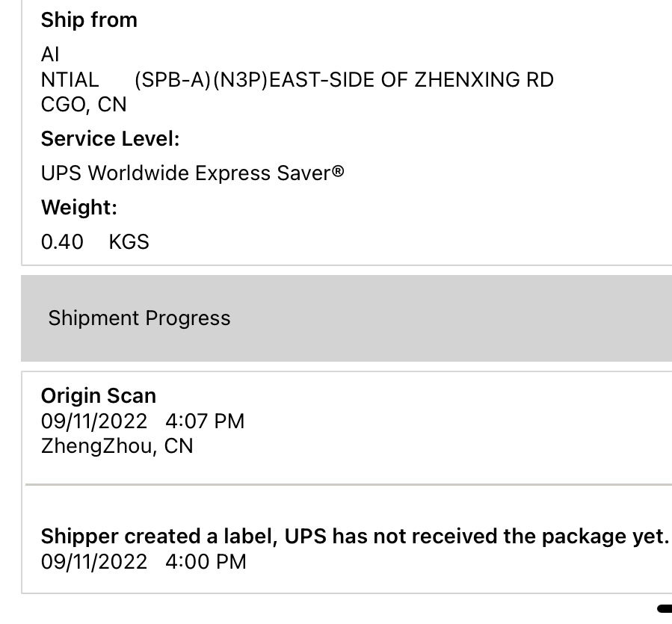Click the NTIAL text in shipper address
Screen dimensions: 672x624
click(70, 79)
